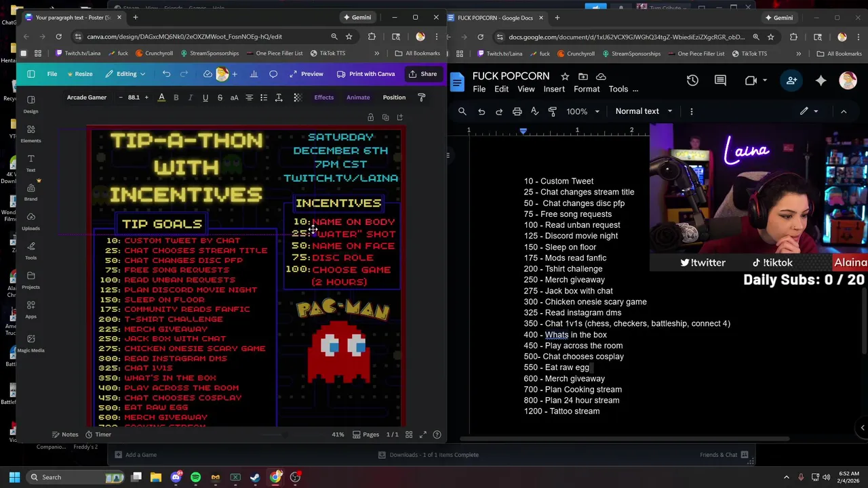Click Preview button in Canva

tap(306, 74)
